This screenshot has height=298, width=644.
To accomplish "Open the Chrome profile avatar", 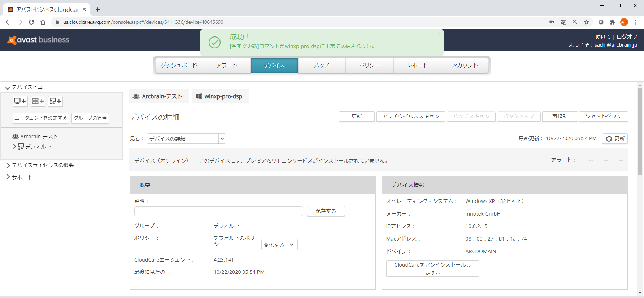I will [624, 22].
